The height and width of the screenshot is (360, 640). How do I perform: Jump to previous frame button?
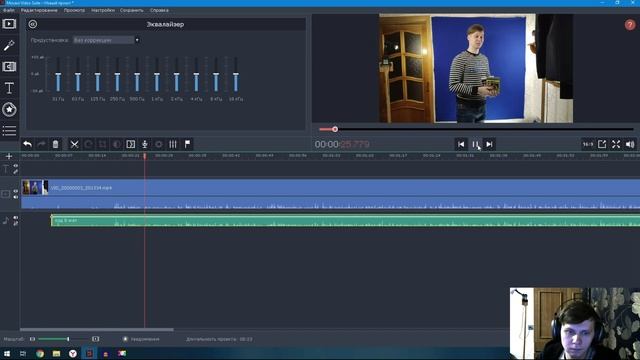pos(461,144)
